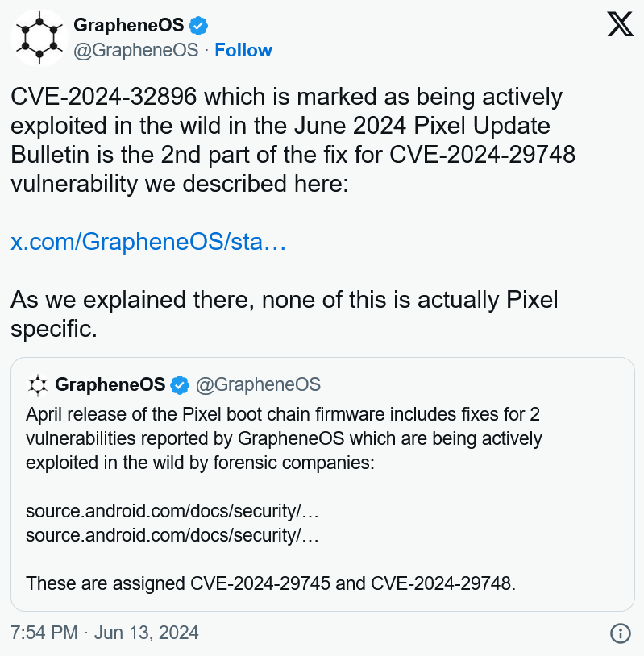
Task: Click the CVE-2024-32896 main tweet paragraph
Action: point(293,140)
